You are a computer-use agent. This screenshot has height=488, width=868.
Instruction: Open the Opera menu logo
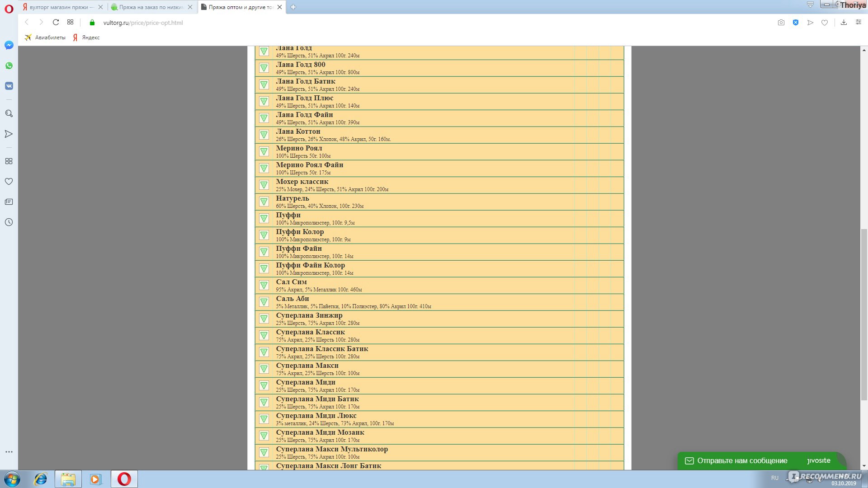[x=9, y=9]
